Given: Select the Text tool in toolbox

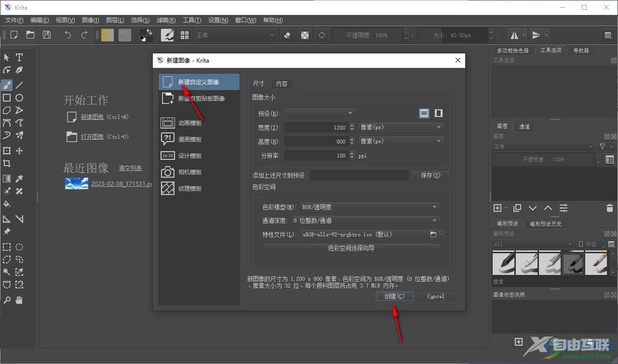Looking at the screenshot, I should [x=19, y=57].
